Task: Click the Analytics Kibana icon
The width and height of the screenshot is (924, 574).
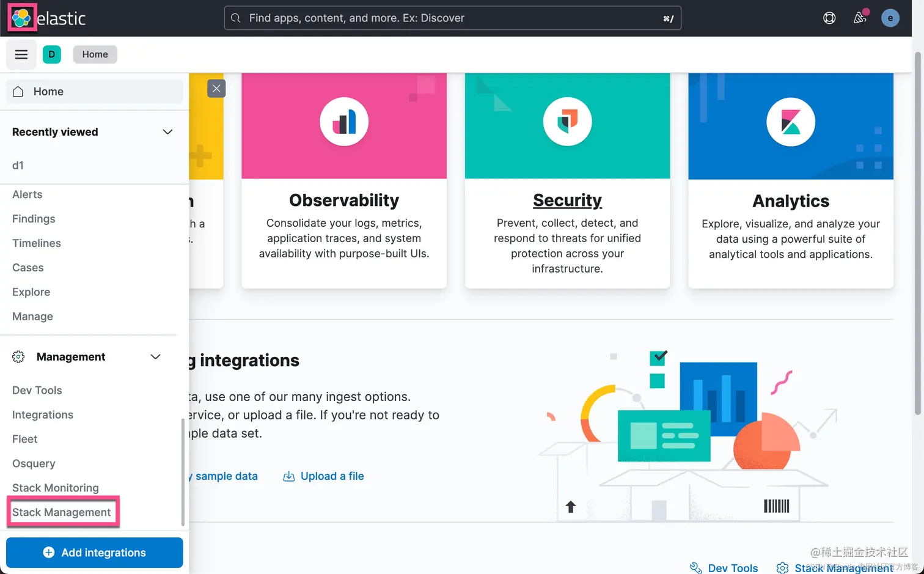Action: point(791,122)
